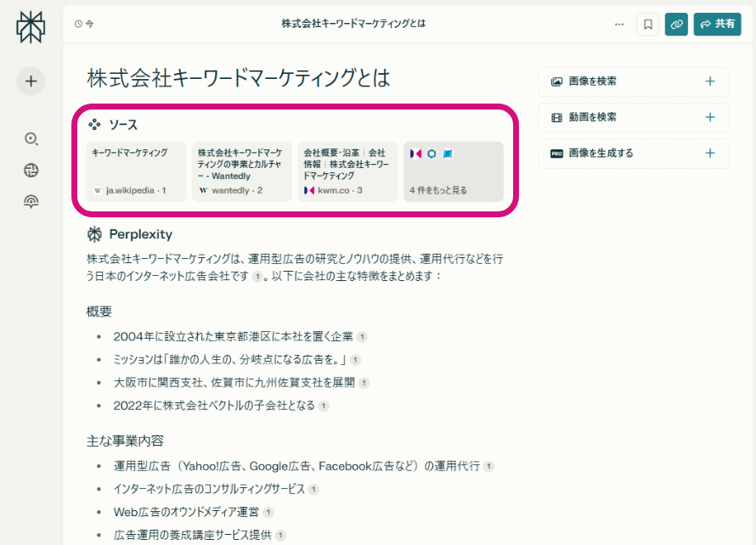Open citation badge after the 運用型広告 bullet

coord(489,466)
